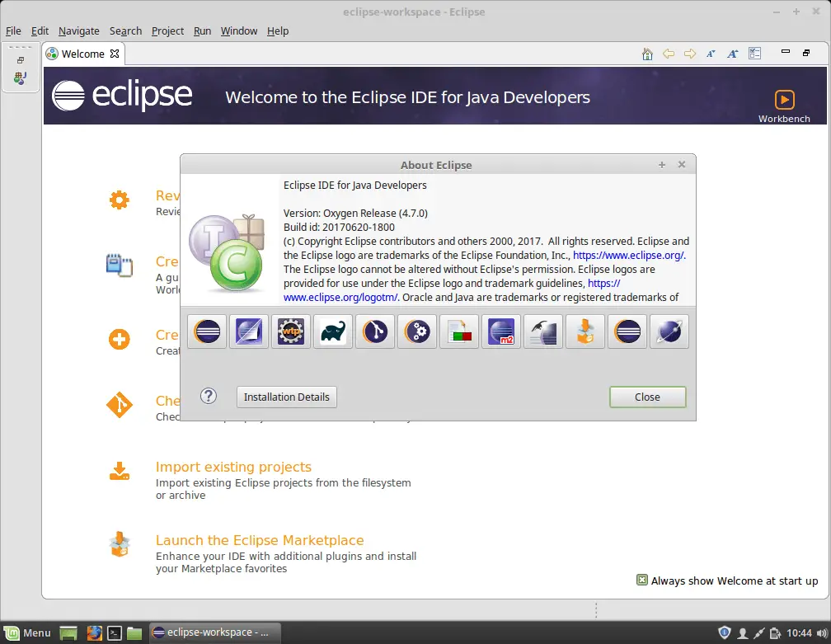The height and width of the screenshot is (644, 831).
Task: Click the second feature icon with purple square
Action: tap(249, 331)
